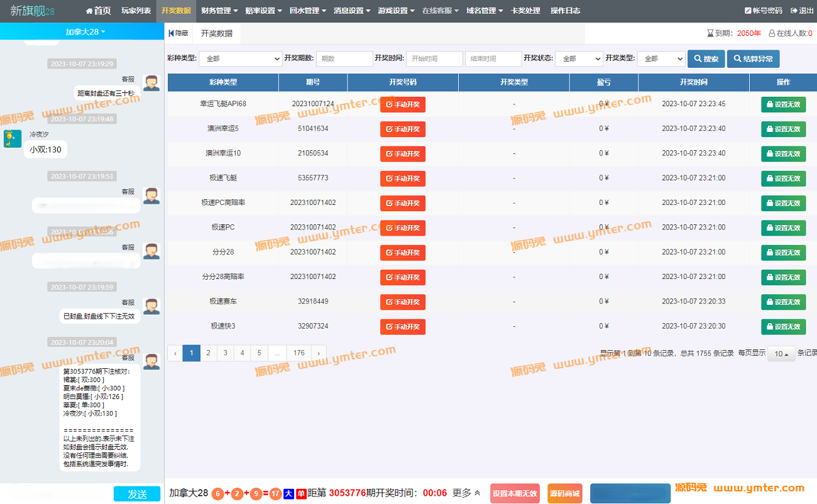Click the 搜索 search button
Image resolution: width=817 pixels, height=504 pixels.
point(706,59)
